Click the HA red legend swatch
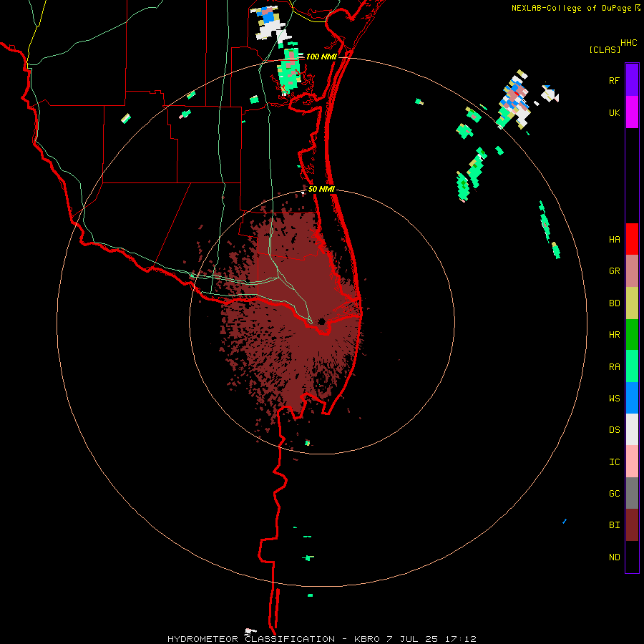Screen dimensions: 644x644 (x=632, y=239)
